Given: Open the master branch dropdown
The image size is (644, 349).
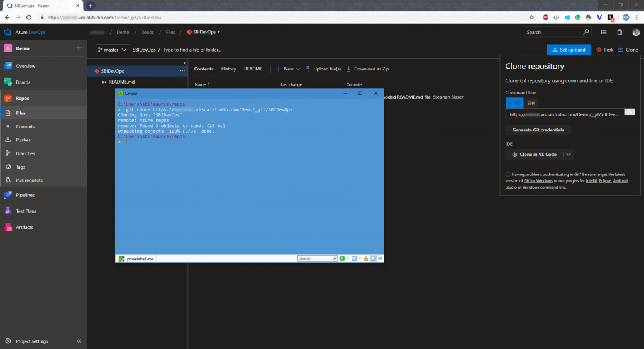Looking at the screenshot, I should 113,50.
